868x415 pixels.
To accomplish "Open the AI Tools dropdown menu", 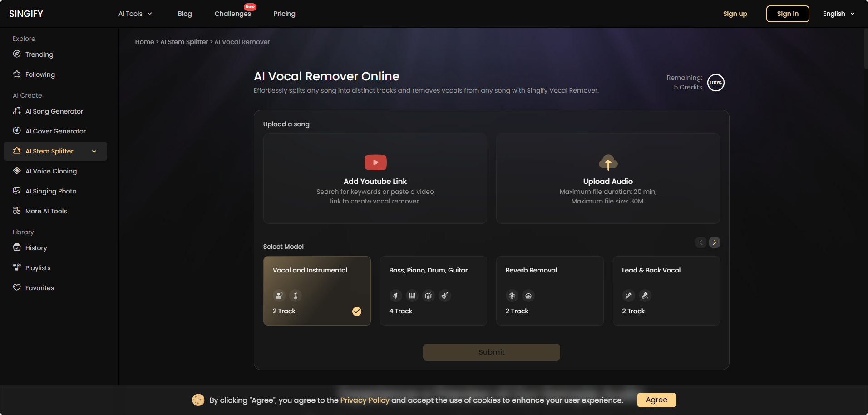I will 135,14.
